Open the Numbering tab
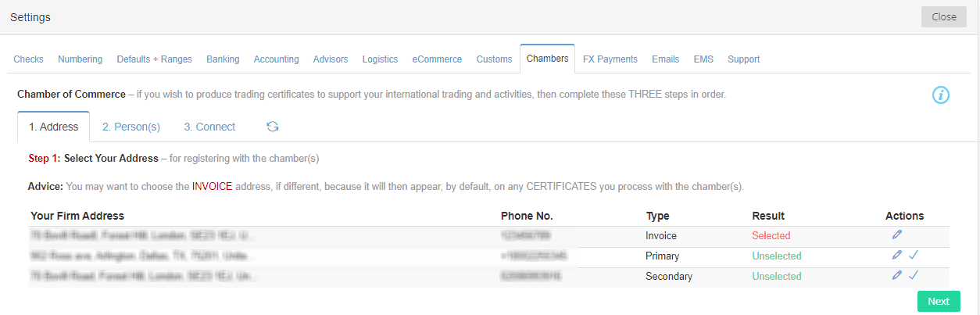Viewport: 980px width, 315px height. pyautogui.click(x=80, y=59)
